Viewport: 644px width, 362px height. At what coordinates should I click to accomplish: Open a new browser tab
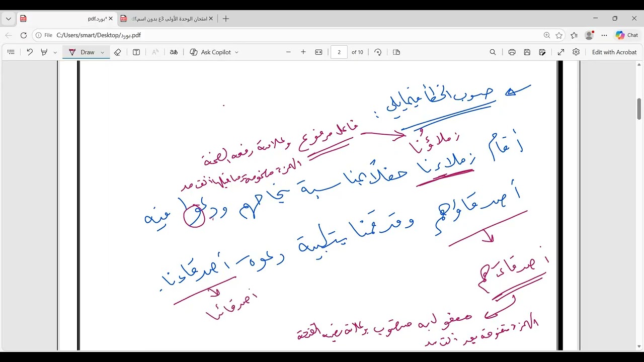click(x=226, y=19)
